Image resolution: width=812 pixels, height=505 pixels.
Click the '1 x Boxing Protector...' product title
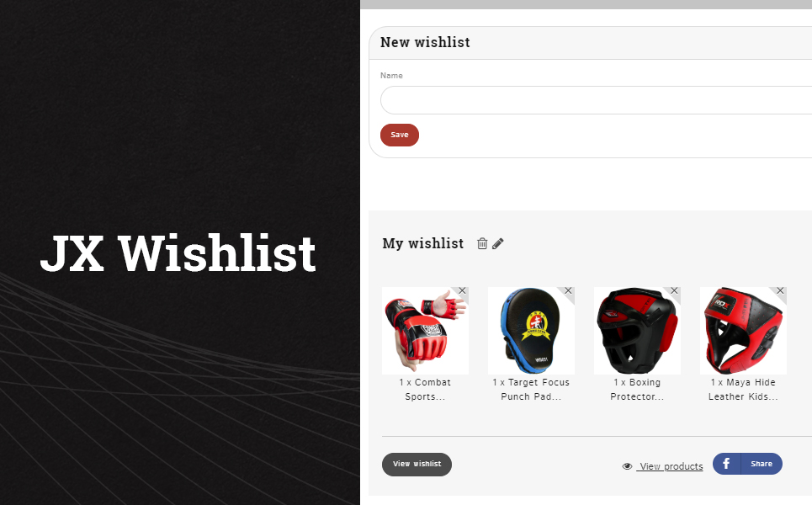click(x=638, y=390)
